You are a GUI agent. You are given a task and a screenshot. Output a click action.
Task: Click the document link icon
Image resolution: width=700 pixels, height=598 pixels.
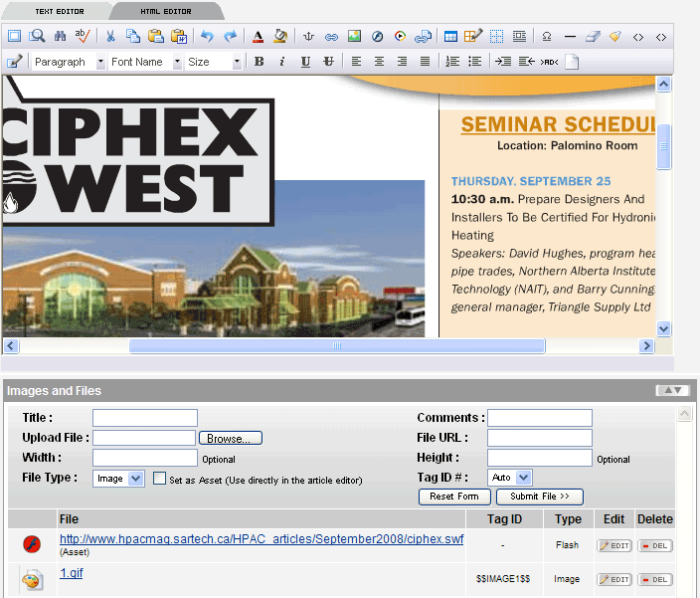pos(423,36)
